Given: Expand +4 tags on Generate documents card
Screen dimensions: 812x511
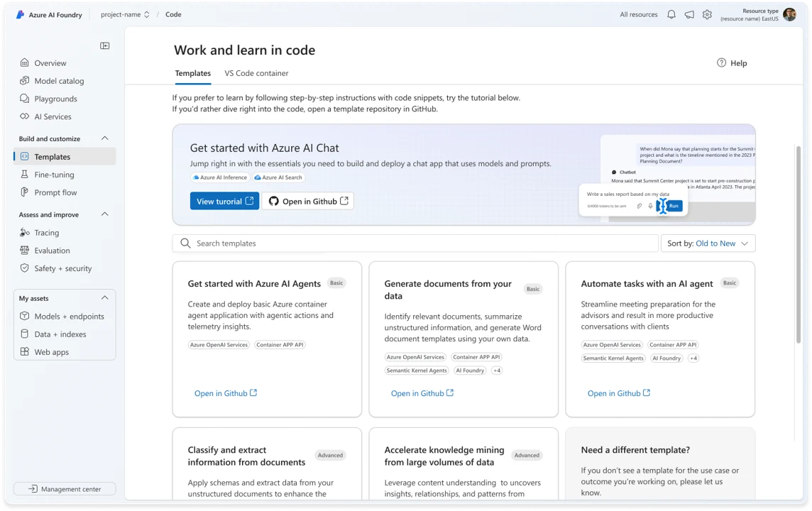Looking at the screenshot, I should (497, 370).
